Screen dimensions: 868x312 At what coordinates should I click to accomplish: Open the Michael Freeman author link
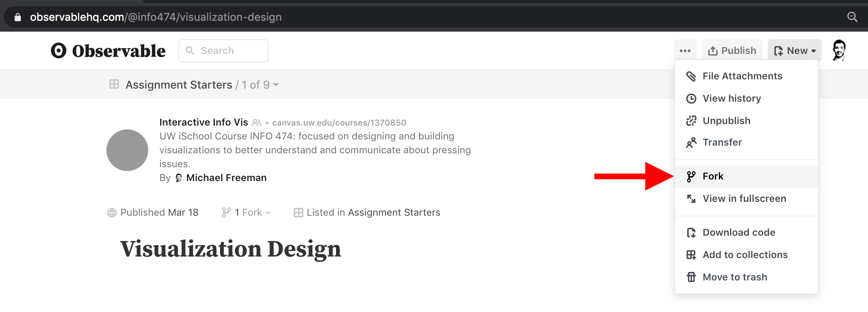click(x=226, y=178)
